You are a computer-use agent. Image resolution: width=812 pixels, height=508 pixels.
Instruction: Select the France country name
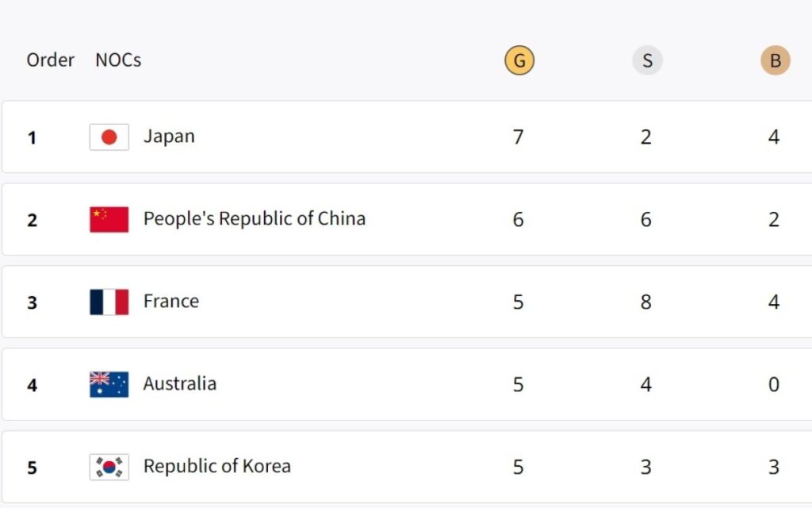coord(170,302)
